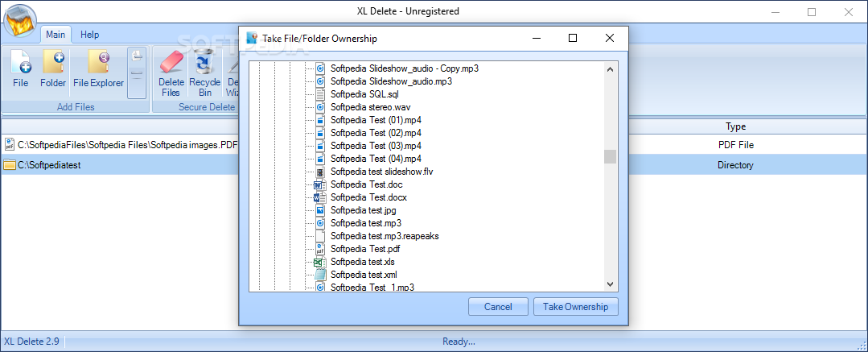Open the Help ribbon tab
The height and width of the screenshot is (352, 868).
[x=89, y=35]
